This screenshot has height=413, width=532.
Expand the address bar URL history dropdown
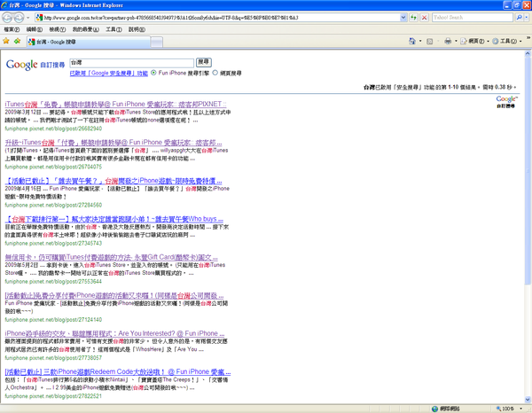pos(403,18)
